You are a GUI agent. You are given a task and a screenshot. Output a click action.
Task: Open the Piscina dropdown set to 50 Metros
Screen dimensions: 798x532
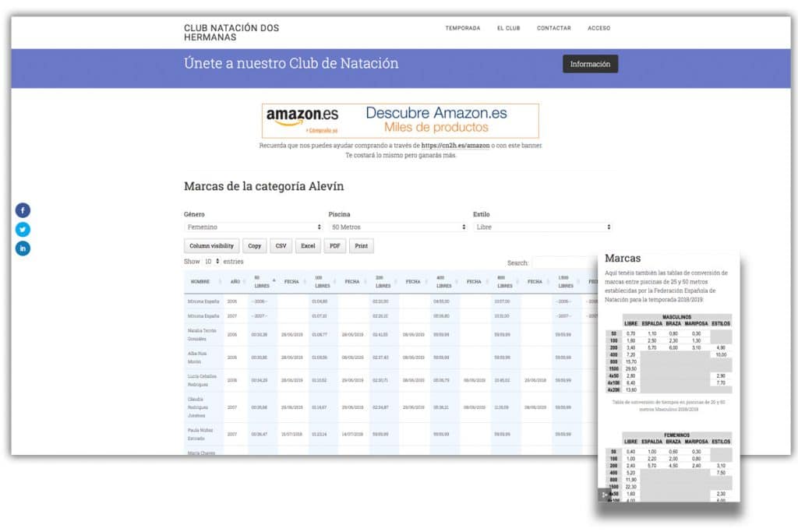(397, 227)
